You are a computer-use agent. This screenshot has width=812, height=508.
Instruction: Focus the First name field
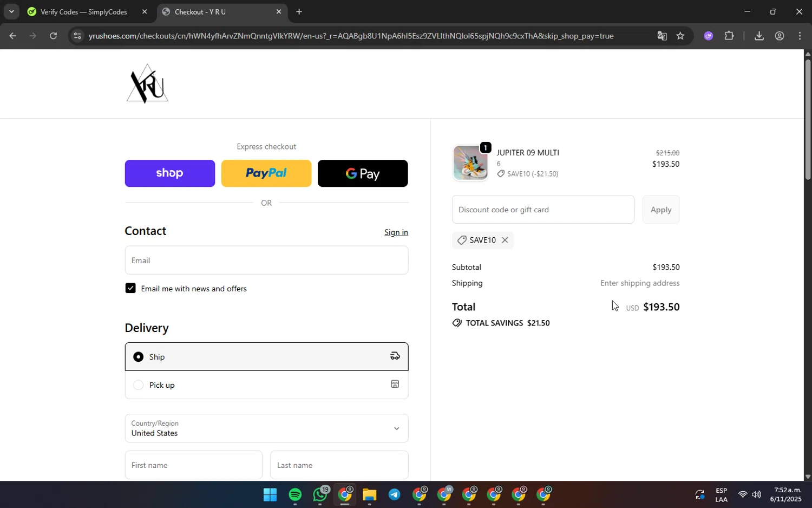pos(193,465)
